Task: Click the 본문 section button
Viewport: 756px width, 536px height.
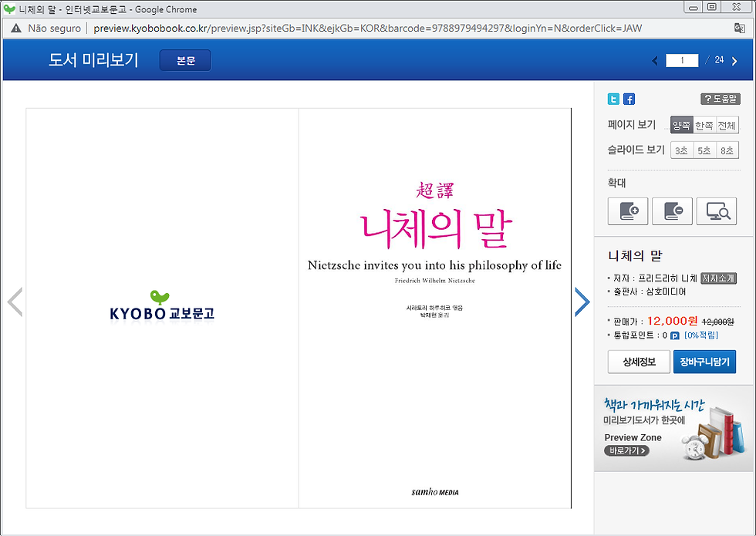Action: 186,60
